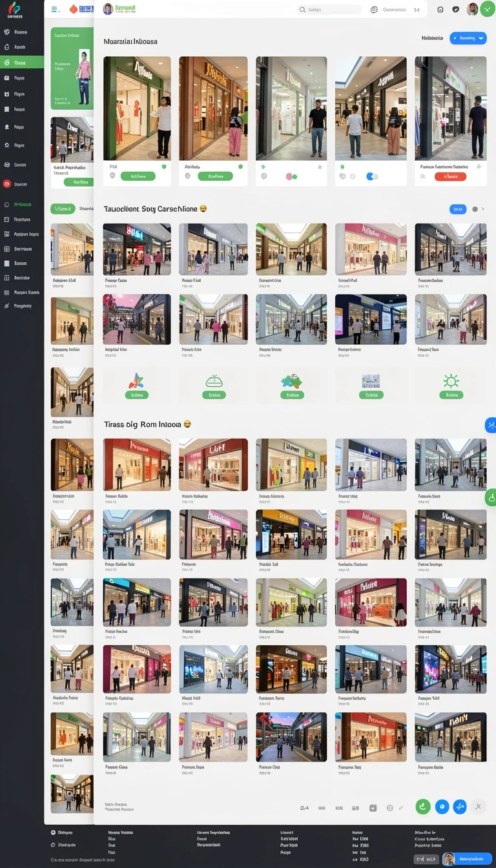Click the square outline icon in top bar
The height and width of the screenshot is (868, 496).
pyautogui.click(x=440, y=10)
